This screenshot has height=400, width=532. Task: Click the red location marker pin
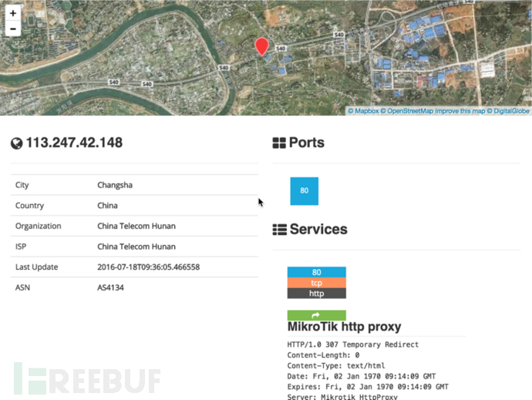262,46
